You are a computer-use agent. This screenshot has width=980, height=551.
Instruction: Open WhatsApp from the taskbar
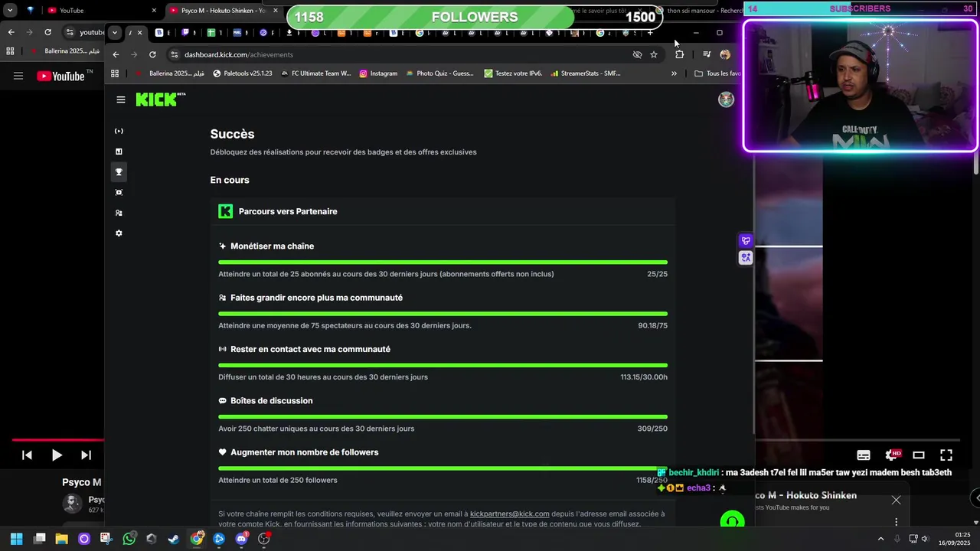(129, 539)
